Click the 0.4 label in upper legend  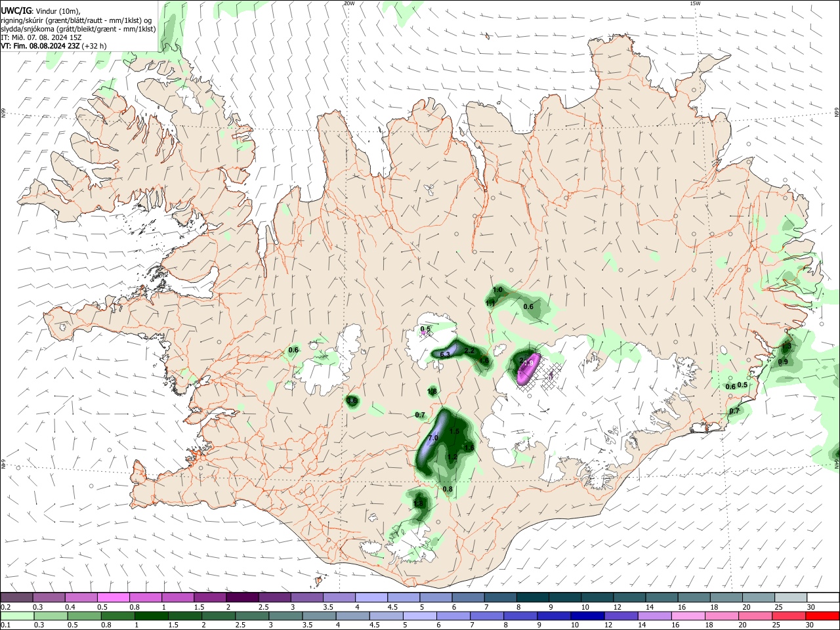(70, 607)
